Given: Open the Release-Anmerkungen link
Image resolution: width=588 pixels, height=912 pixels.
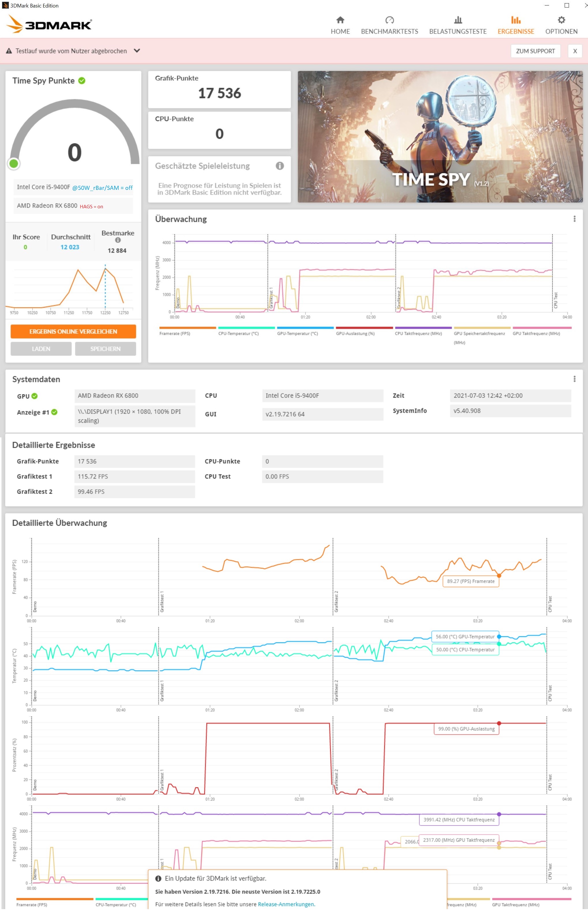Looking at the screenshot, I should pos(286,904).
